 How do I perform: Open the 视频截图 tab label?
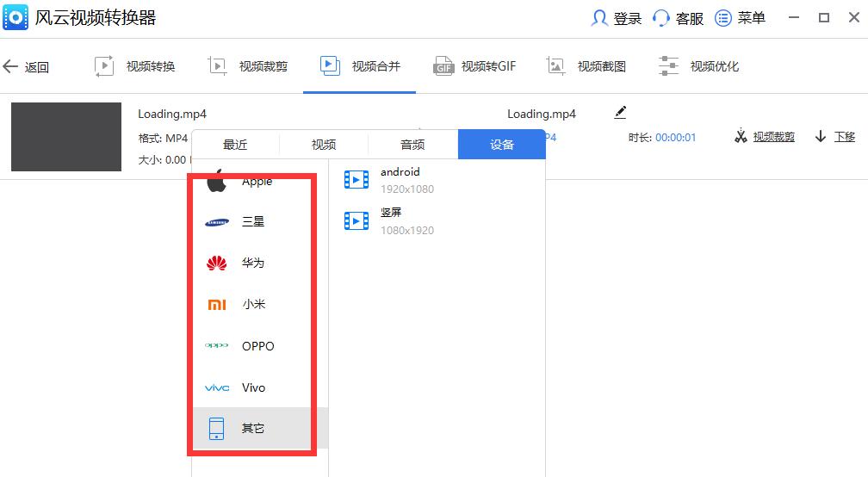(x=602, y=67)
